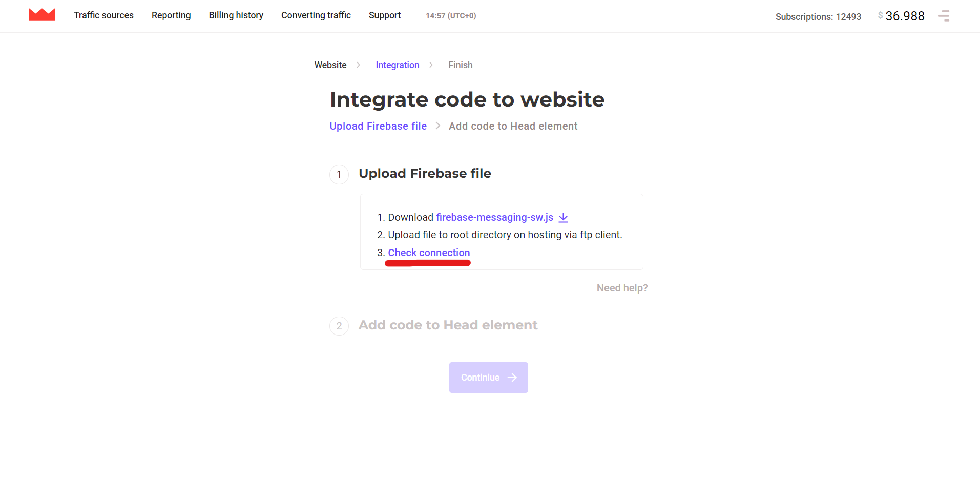Go to Billing history
Image resolution: width=980 pixels, height=480 pixels.
coord(236,15)
